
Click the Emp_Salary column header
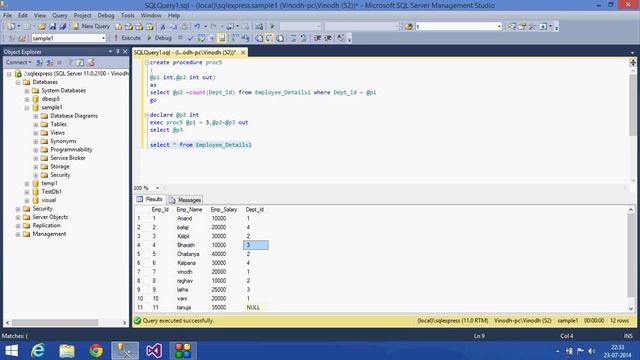tap(224, 209)
